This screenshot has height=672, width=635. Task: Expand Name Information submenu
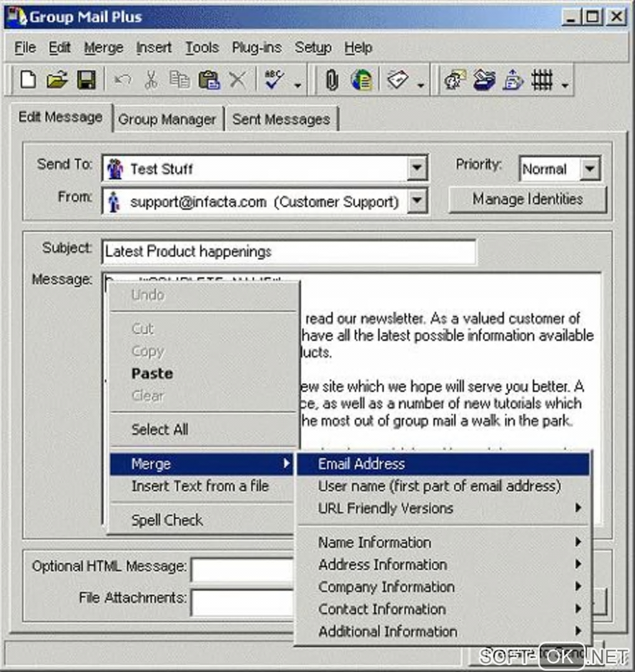pos(443,543)
